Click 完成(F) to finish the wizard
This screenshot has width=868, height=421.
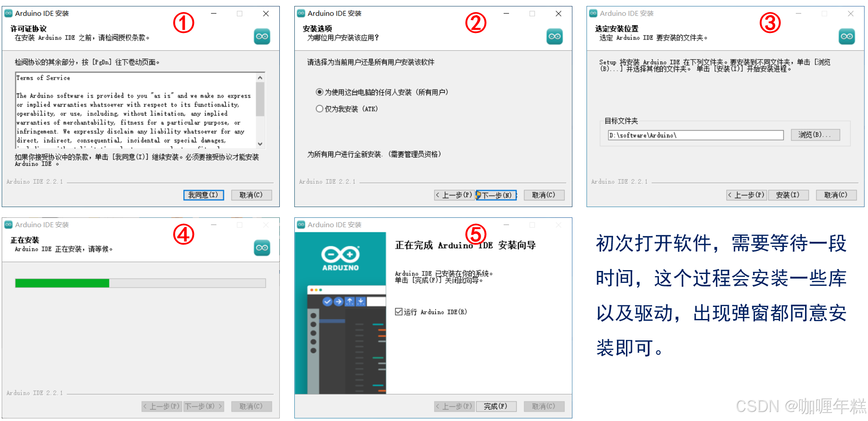[496, 406]
